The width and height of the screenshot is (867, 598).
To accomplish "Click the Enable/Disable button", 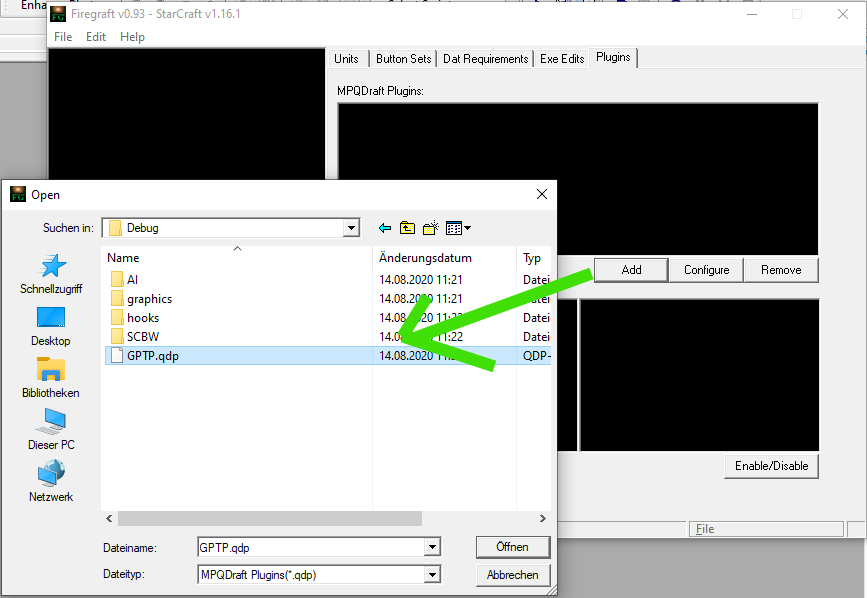I will coord(771,466).
